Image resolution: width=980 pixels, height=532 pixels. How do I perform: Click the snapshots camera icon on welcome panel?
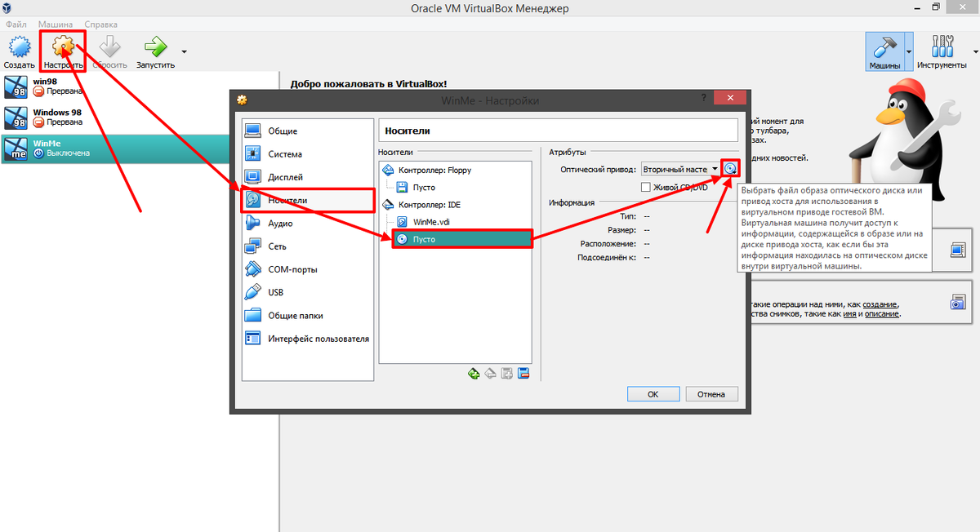pos(958,303)
